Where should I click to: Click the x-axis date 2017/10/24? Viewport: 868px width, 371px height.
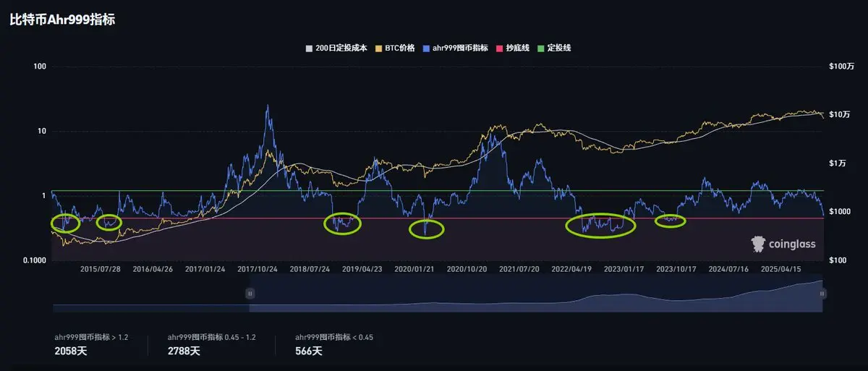[x=258, y=268]
